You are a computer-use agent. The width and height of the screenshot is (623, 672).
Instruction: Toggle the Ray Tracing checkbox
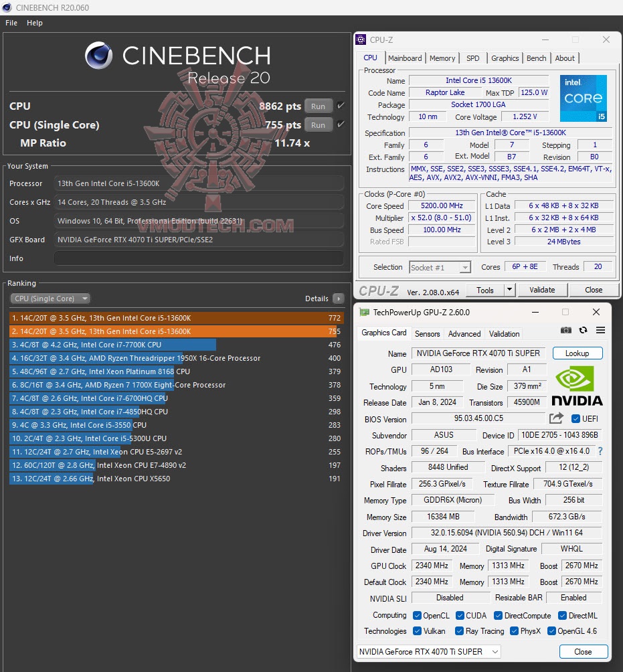coord(459,631)
